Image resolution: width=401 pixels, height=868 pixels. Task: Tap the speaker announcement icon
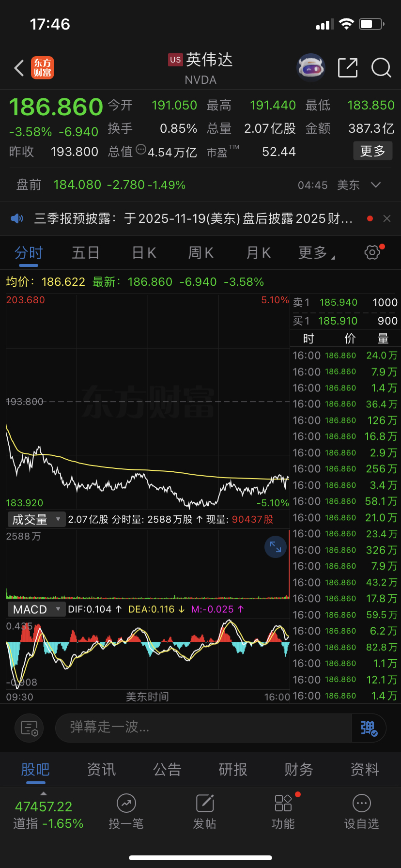17,218
